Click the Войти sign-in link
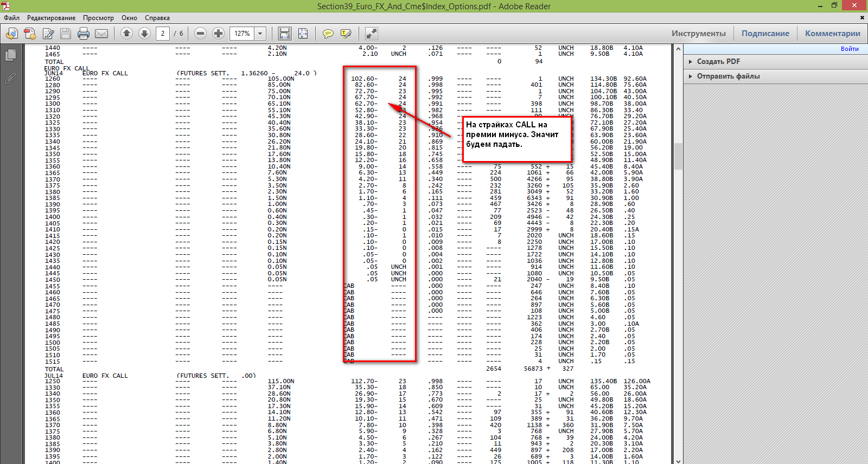Screen dimensions: 868x464 point(850,49)
